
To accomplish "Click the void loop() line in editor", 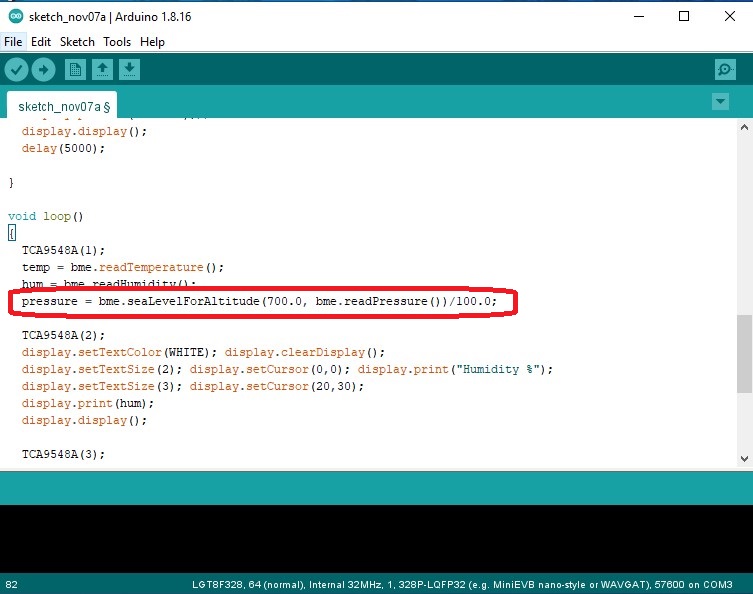I will tap(46, 216).
